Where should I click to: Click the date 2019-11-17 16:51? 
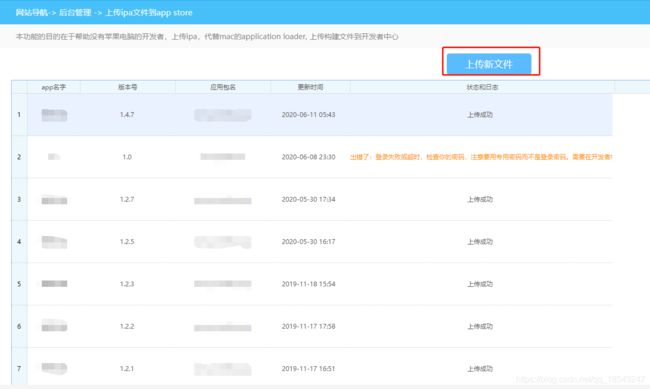(308, 368)
